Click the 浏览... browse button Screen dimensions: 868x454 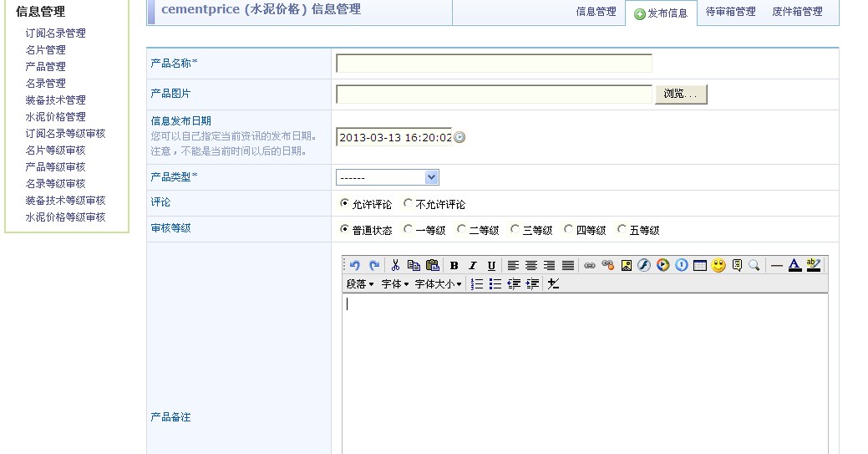[x=681, y=94]
